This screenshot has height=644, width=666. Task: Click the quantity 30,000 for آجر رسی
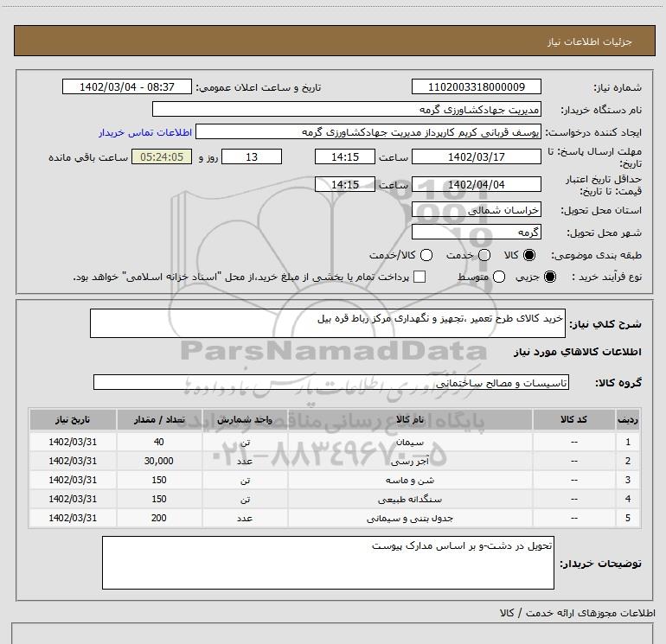(x=159, y=461)
